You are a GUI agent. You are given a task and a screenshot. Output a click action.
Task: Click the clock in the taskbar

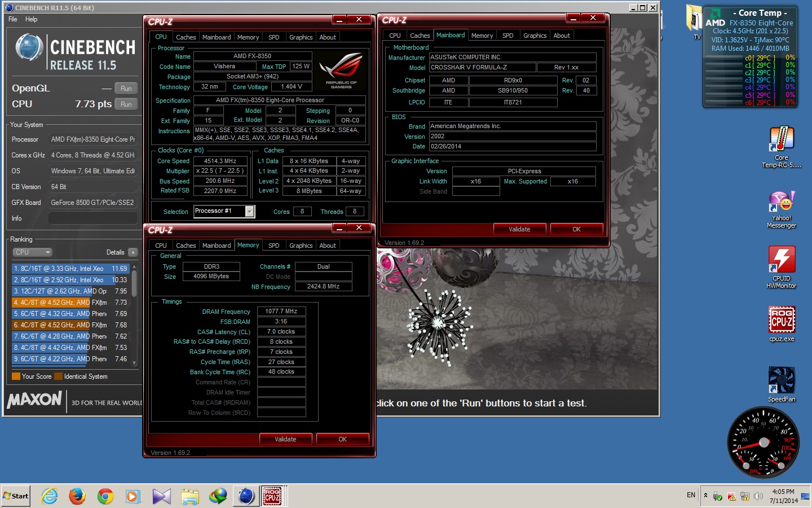point(783,496)
